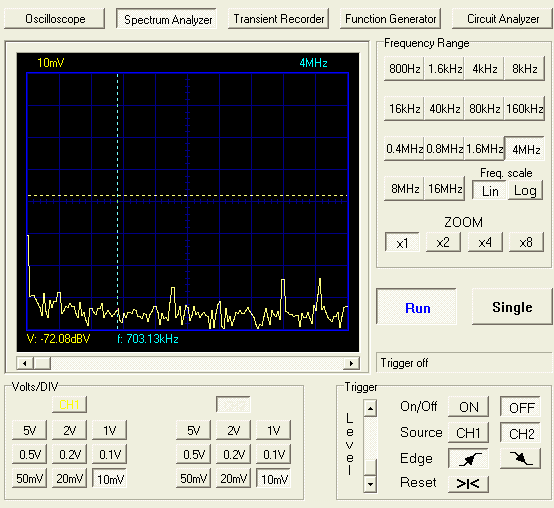Set zoom to x2

click(x=443, y=242)
